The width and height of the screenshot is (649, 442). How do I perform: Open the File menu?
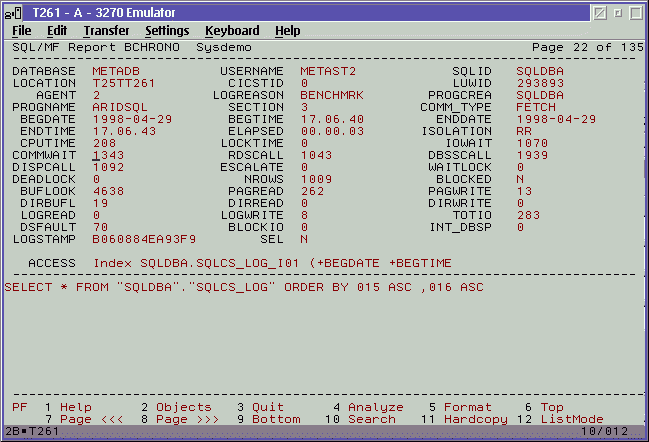coord(21,31)
